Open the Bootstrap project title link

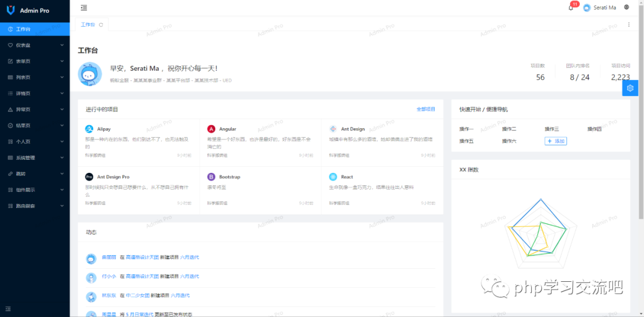tap(230, 177)
